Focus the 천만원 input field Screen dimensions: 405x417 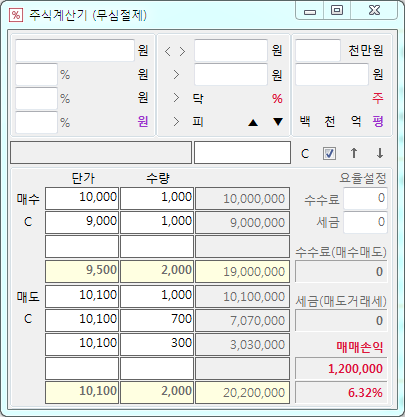pos(318,50)
